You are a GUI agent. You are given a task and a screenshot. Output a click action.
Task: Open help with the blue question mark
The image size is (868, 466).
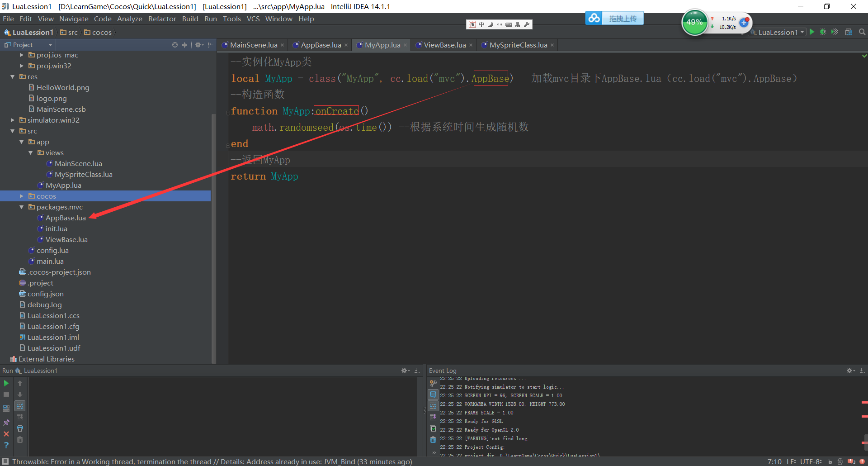point(6,445)
